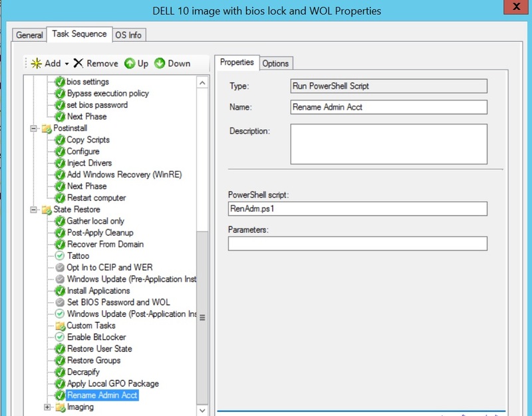
Task: Switch to the General tab
Action: 29,35
